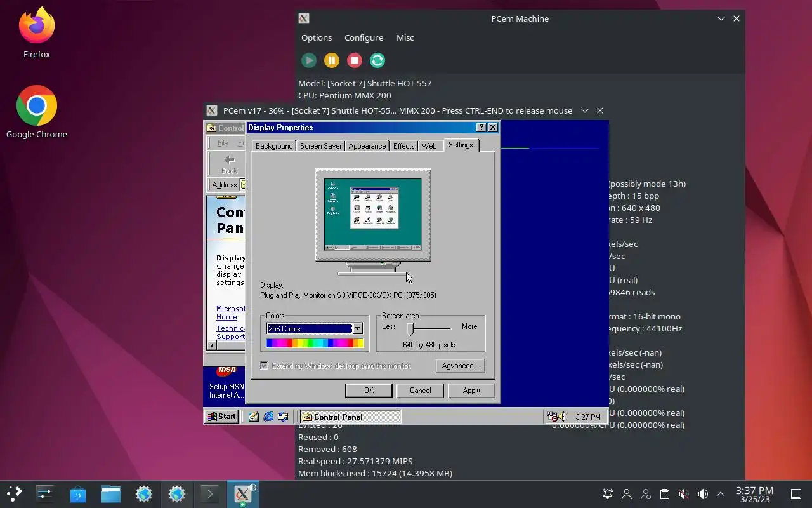Collapse the PCem Machine window chevron
Screen dimensions: 812x508
tap(721, 18)
